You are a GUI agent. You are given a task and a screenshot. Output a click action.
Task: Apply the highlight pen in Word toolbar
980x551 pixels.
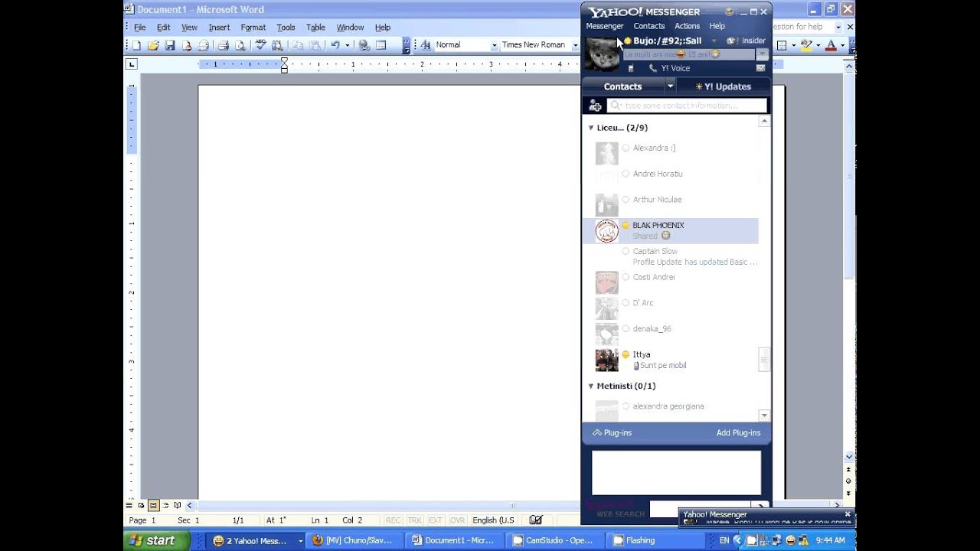pos(805,45)
